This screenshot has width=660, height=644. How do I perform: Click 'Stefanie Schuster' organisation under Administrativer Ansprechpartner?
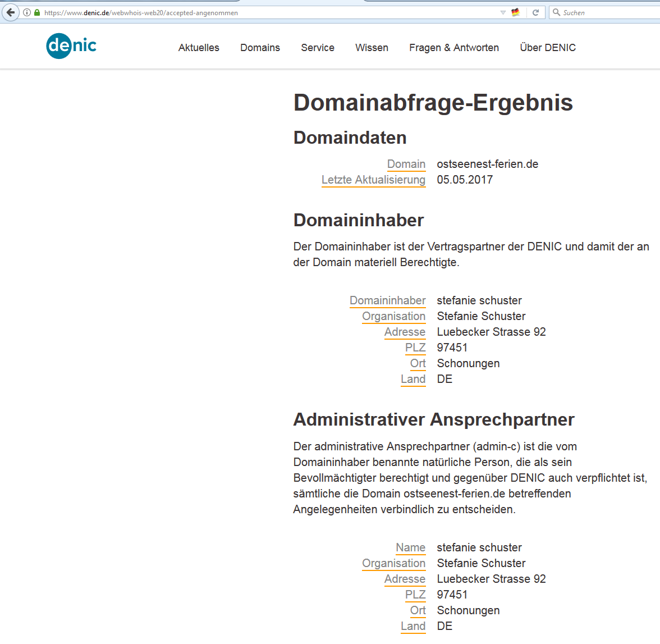tap(481, 563)
